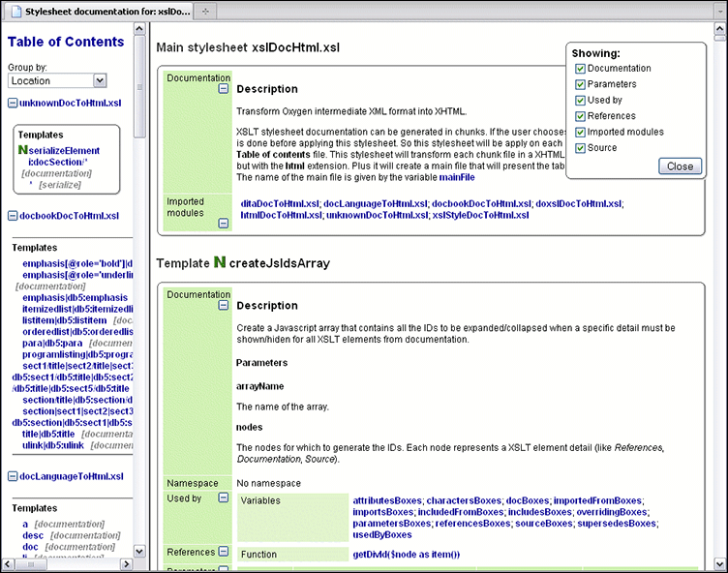Follow the getDivId function link

point(406,554)
